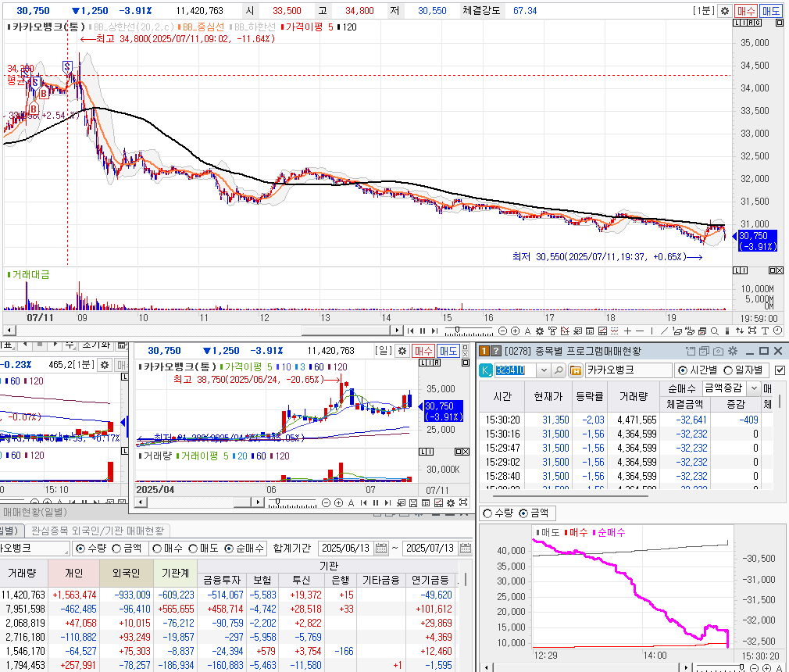Viewport: 789px width, 672px height.
Task: Click the red 매수 button in main chart header
Action: pos(746,11)
